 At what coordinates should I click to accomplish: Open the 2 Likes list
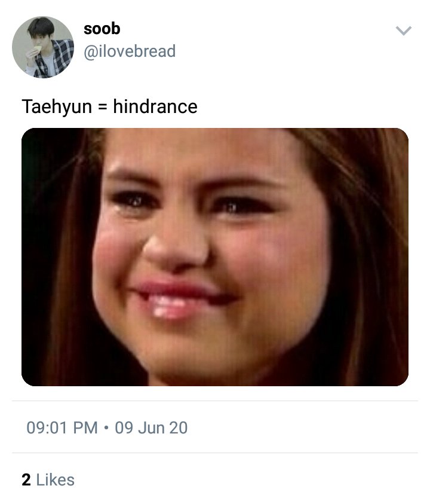[x=48, y=480]
